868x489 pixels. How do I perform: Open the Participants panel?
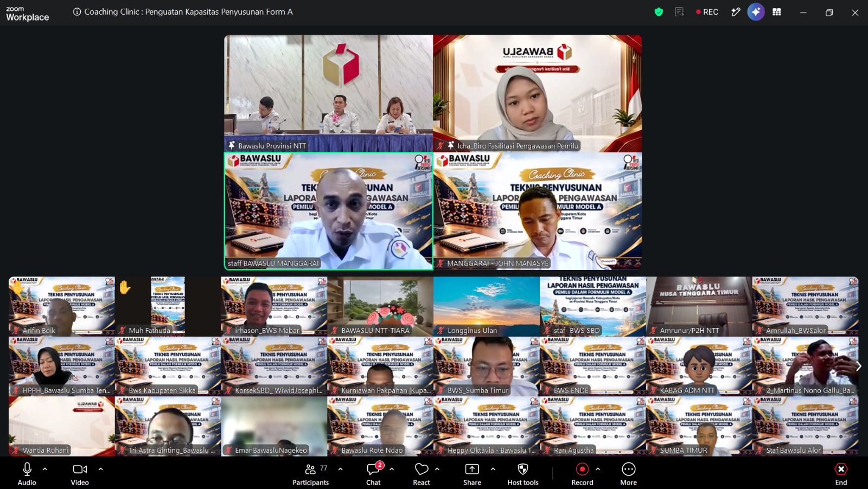tap(310, 474)
